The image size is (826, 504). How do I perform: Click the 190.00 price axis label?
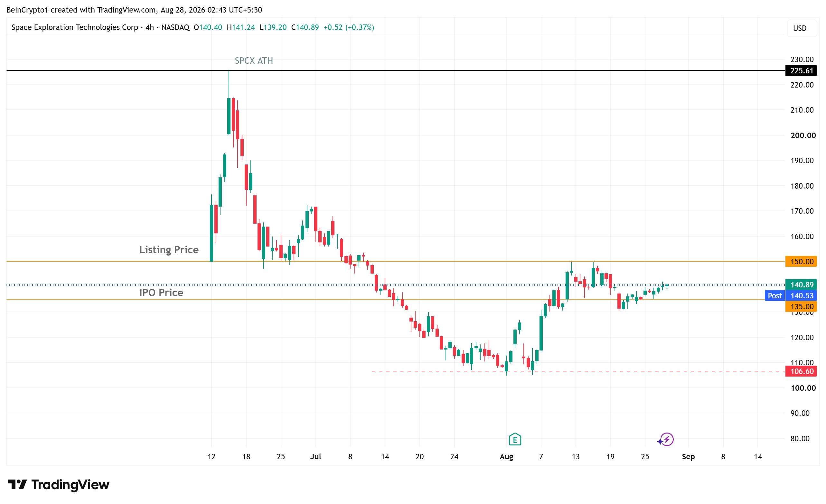pos(802,161)
